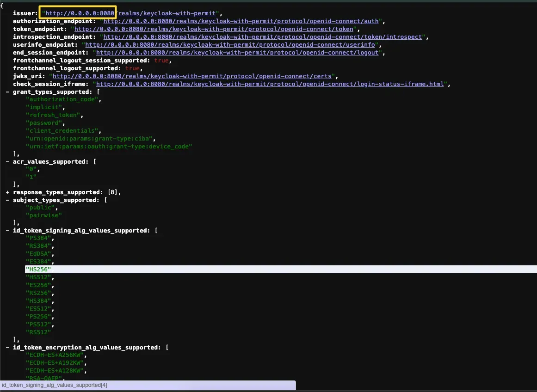Screen dimensions: 537x392
Task: Open the token_endpoint URL
Action: pos(214,29)
